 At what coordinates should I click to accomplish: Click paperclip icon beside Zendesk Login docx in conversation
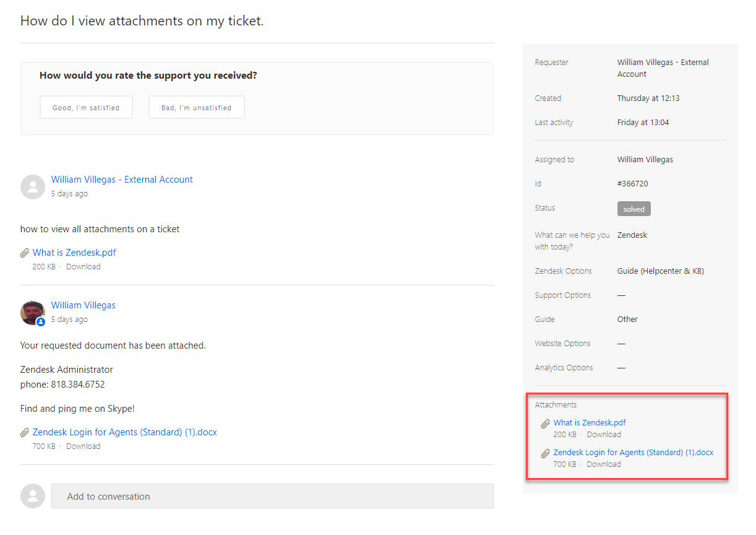(x=25, y=432)
